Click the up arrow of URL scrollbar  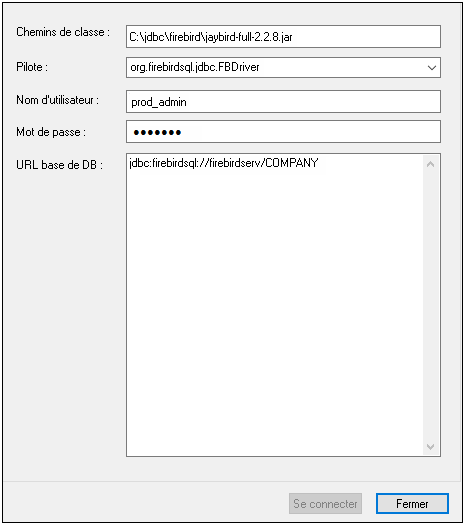click(431, 164)
